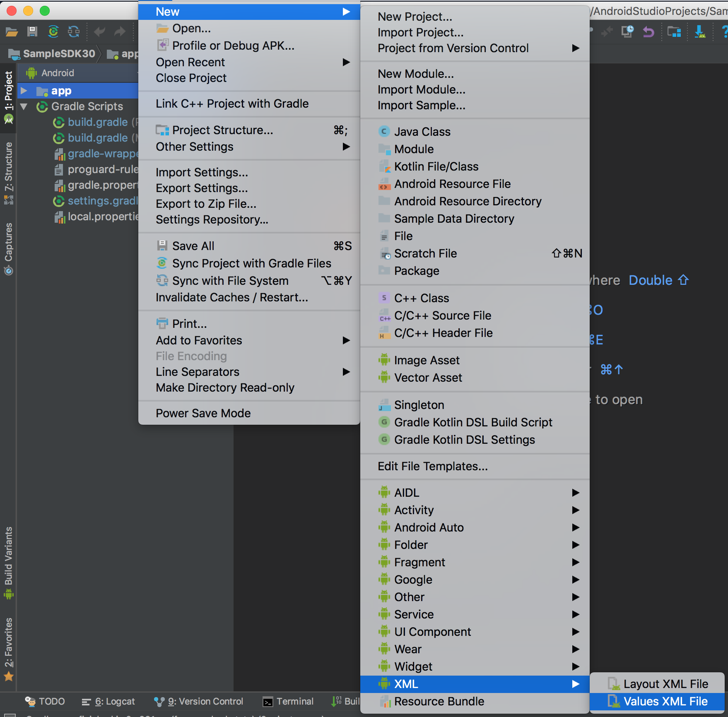This screenshot has height=717, width=728.
Task: Open the 2: Favorites tool window
Action: (8, 649)
